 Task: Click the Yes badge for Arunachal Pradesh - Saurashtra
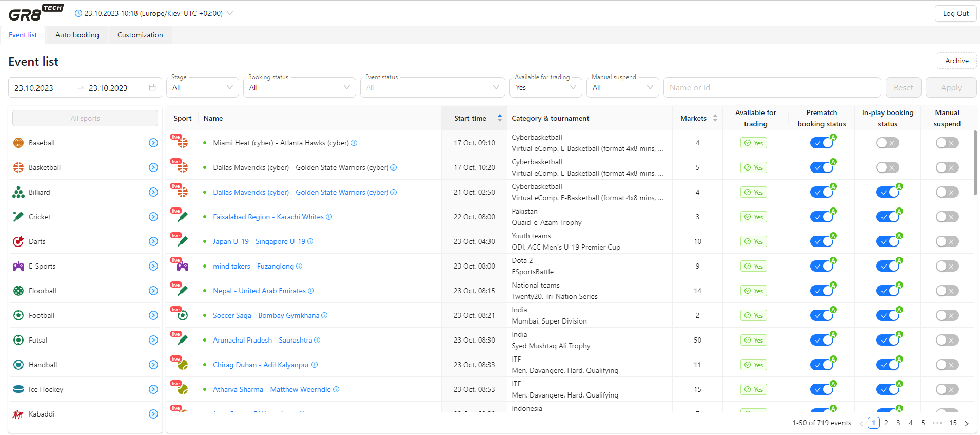coord(753,340)
